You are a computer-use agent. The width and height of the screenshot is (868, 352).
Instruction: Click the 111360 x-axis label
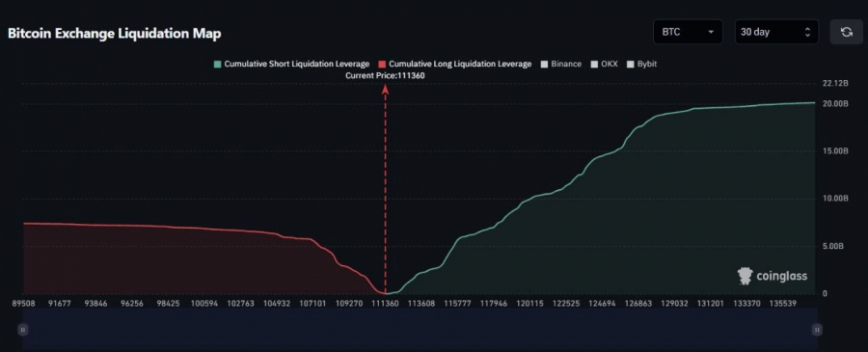pyautogui.click(x=385, y=303)
